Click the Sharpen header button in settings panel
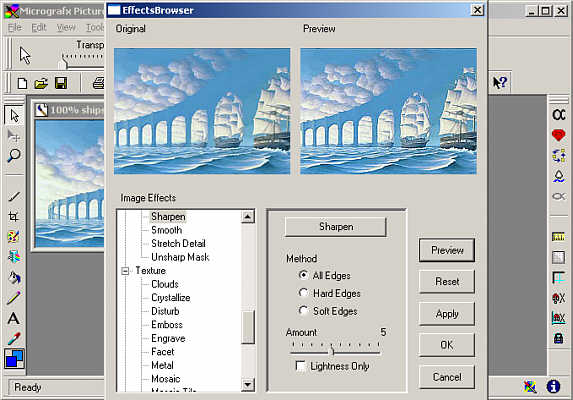The width and height of the screenshot is (573, 400). tap(335, 227)
